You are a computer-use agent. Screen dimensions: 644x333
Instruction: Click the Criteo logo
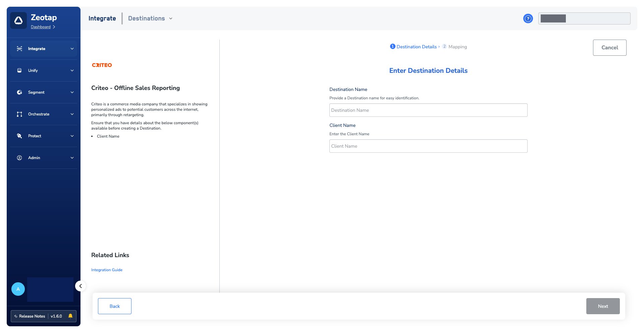102,65
